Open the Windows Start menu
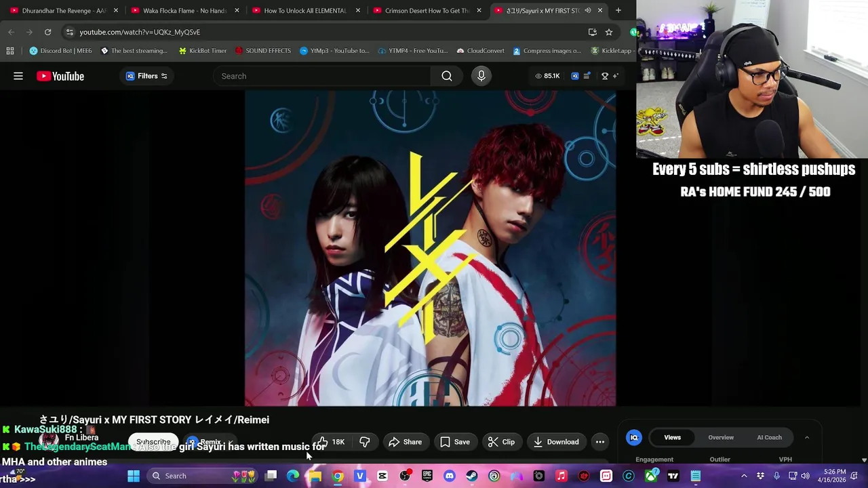This screenshot has height=488, width=868. click(x=134, y=476)
